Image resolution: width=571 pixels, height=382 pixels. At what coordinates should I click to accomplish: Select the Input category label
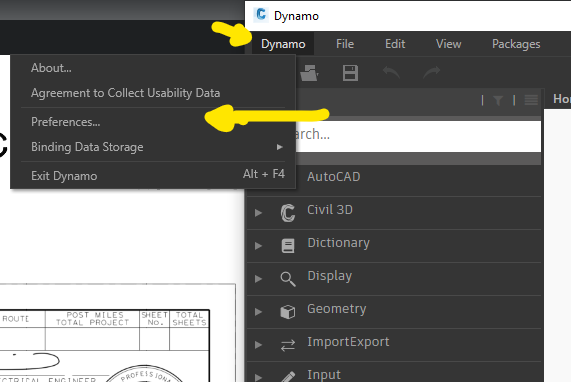click(324, 375)
